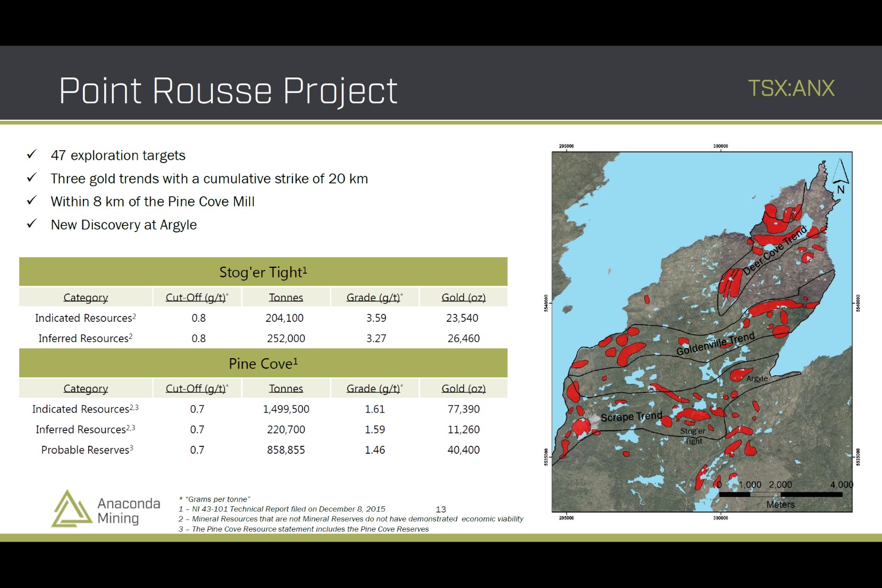This screenshot has width=882, height=588.
Task: Click Stog'er Tight Grade (g/t) heading
Action: click(375, 297)
